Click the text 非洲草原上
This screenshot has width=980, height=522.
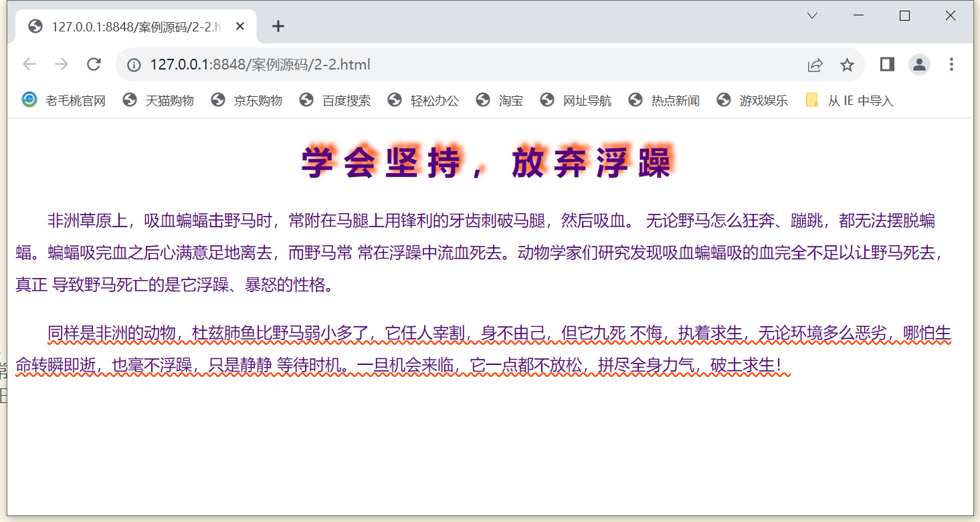tap(88, 221)
